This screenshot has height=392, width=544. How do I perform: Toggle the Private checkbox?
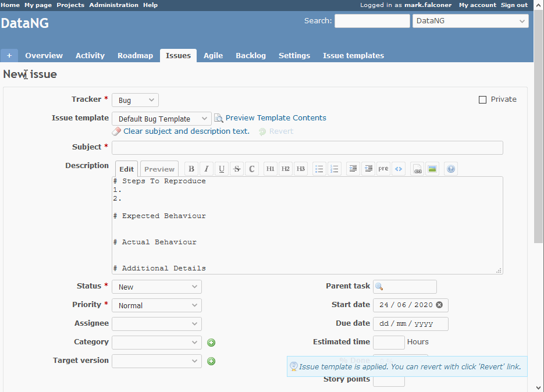pos(482,100)
